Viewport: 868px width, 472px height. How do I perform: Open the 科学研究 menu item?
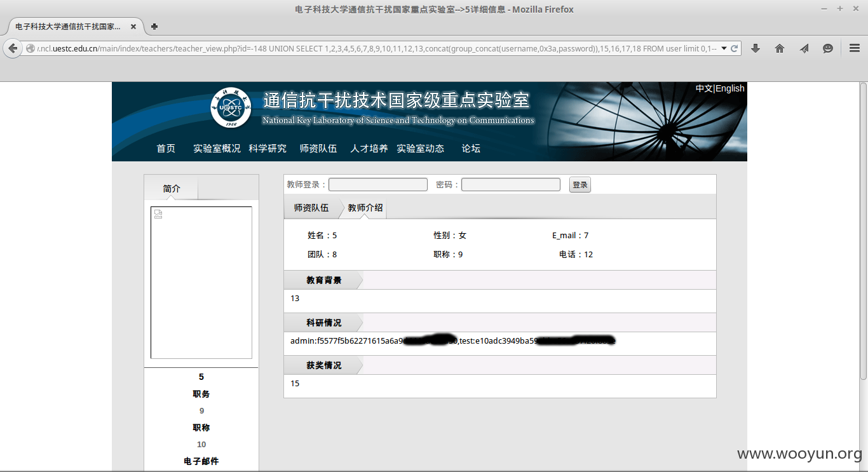pos(268,148)
